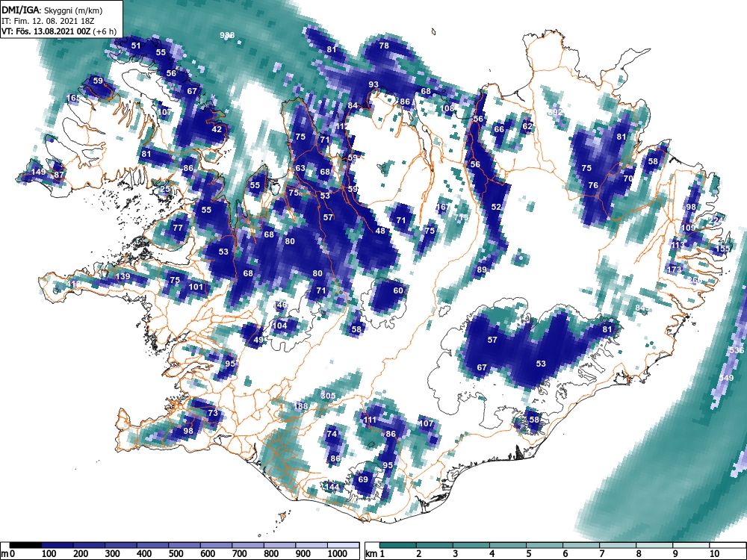Click the visibility value '87' on the map
This screenshot has height=560, width=747.
58,175
